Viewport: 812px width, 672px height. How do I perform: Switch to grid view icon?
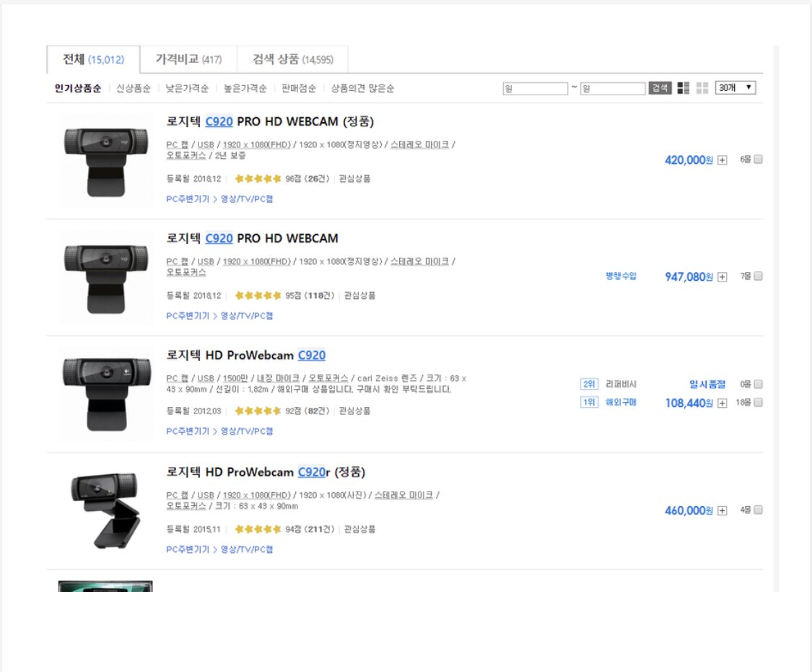[702, 88]
